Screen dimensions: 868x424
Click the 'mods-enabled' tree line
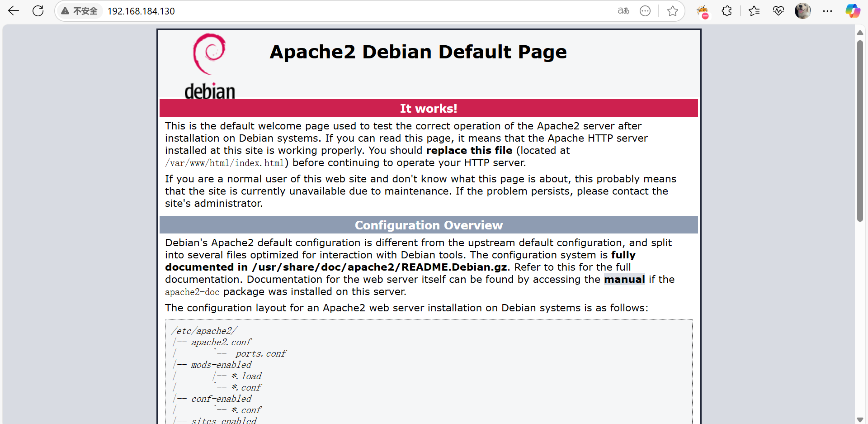(221, 365)
